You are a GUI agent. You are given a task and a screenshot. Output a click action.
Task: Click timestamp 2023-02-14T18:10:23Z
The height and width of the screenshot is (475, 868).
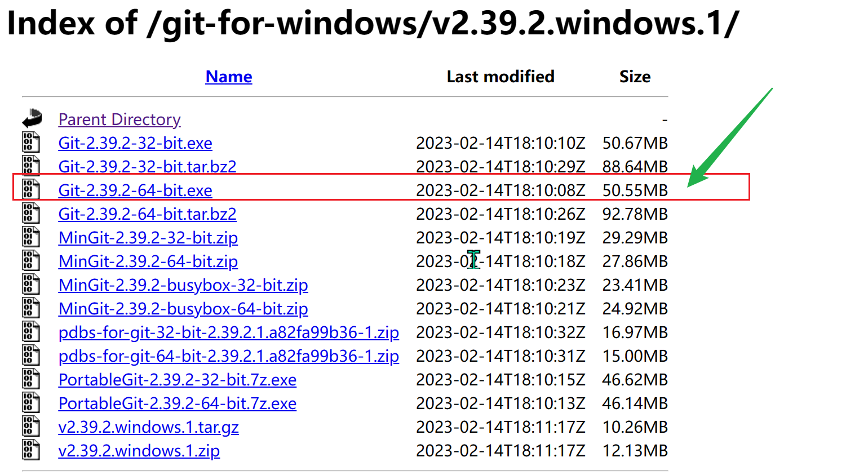(x=501, y=285)
